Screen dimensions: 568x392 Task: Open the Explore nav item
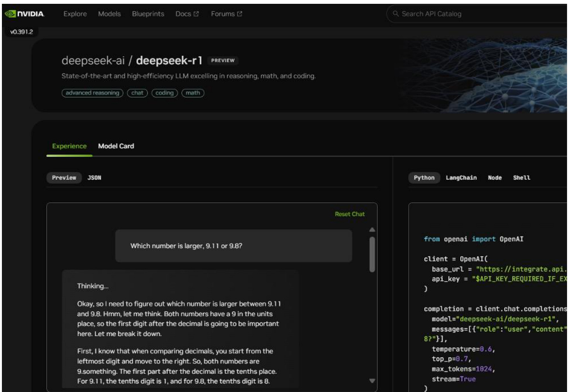(x=75, y=14)
